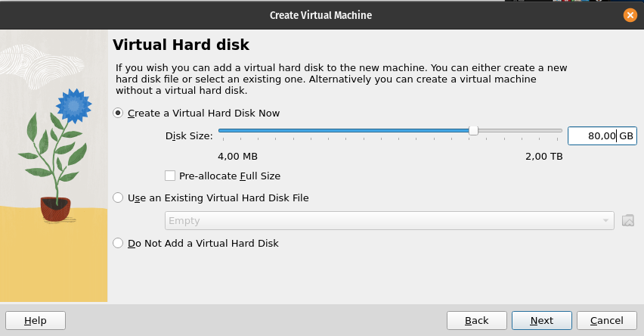Click the "Disk Size:" label
644x336 pixels.
pos(189,135)
